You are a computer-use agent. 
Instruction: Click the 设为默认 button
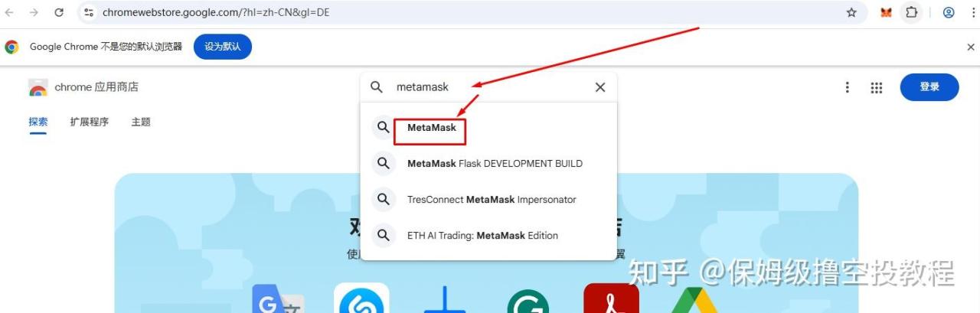click(222, 47)
